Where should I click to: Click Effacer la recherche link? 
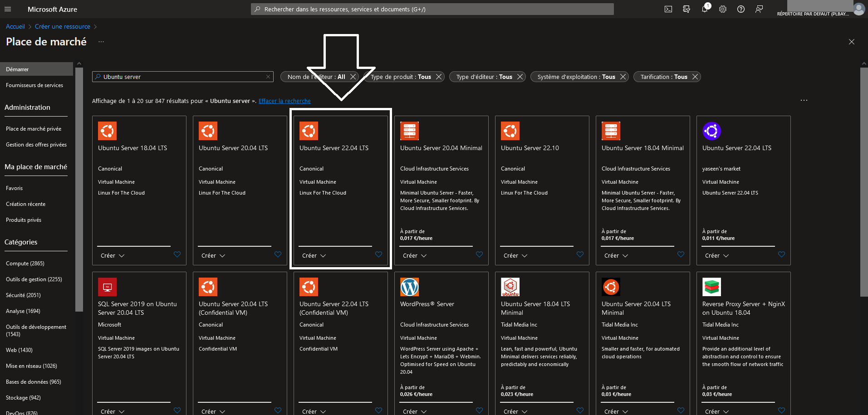point(284,101)
